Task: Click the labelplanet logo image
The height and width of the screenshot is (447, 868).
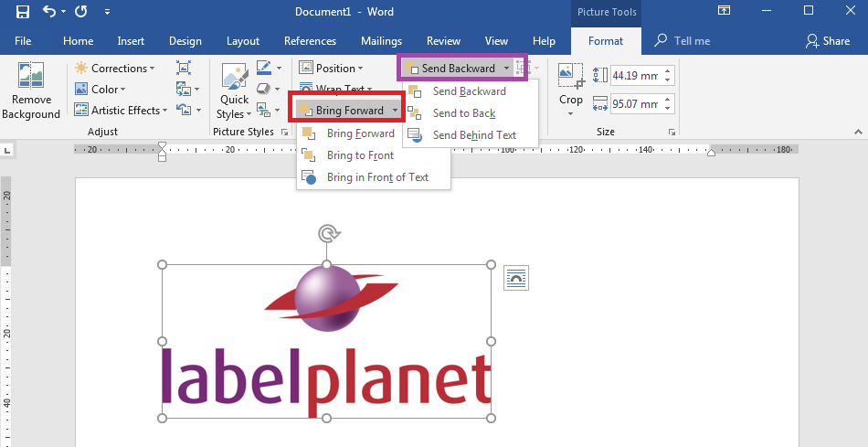Action: [x=326, y=341]
